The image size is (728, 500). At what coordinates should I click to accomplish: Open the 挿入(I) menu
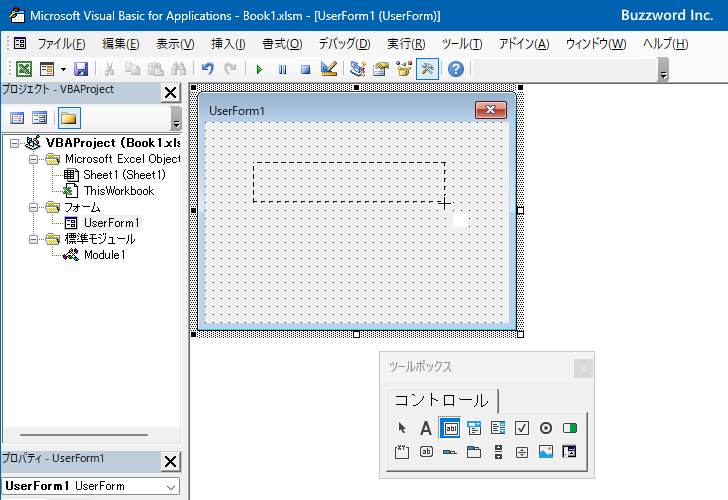click(228, 44)
